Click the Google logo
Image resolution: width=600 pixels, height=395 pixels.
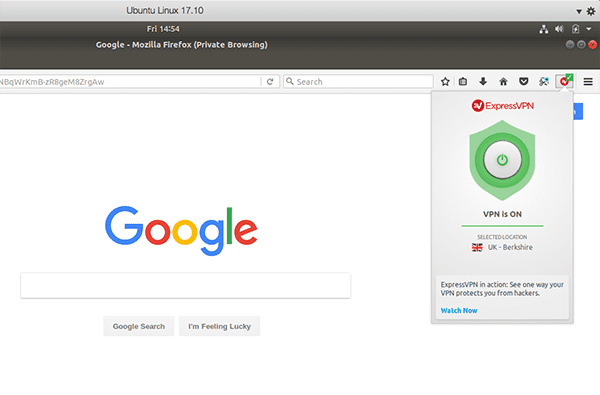click(181, 231)
